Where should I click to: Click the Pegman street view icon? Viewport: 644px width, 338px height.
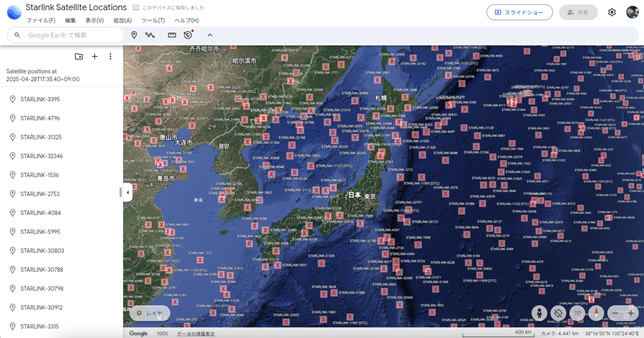pos(539,313)
